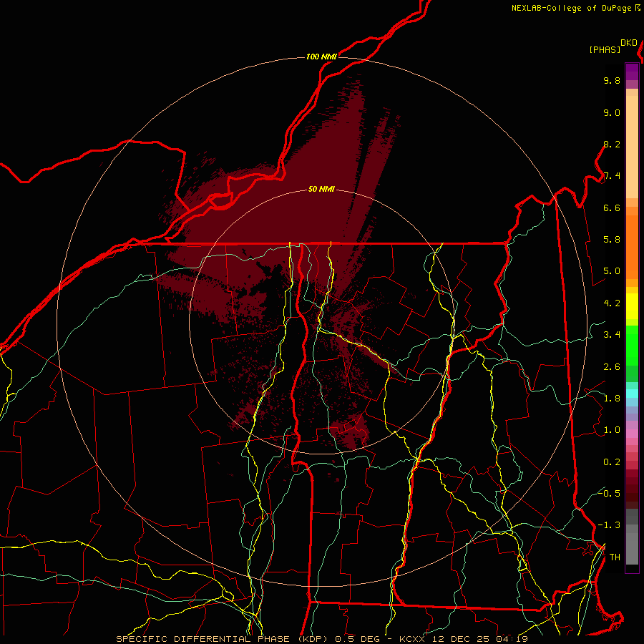This screenshot has width=644, height=644.
Task: Click the 04:19 timestamp text
Action: pos(512,639)
